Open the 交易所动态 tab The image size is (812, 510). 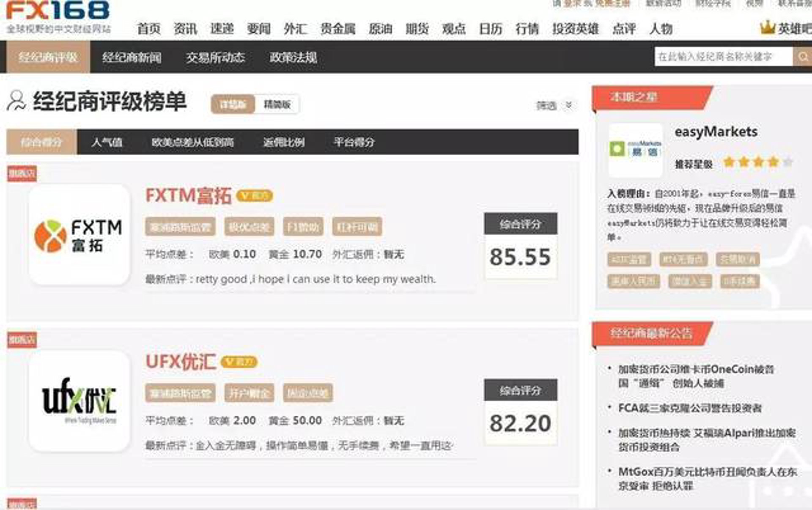click(x=215, y=57)
